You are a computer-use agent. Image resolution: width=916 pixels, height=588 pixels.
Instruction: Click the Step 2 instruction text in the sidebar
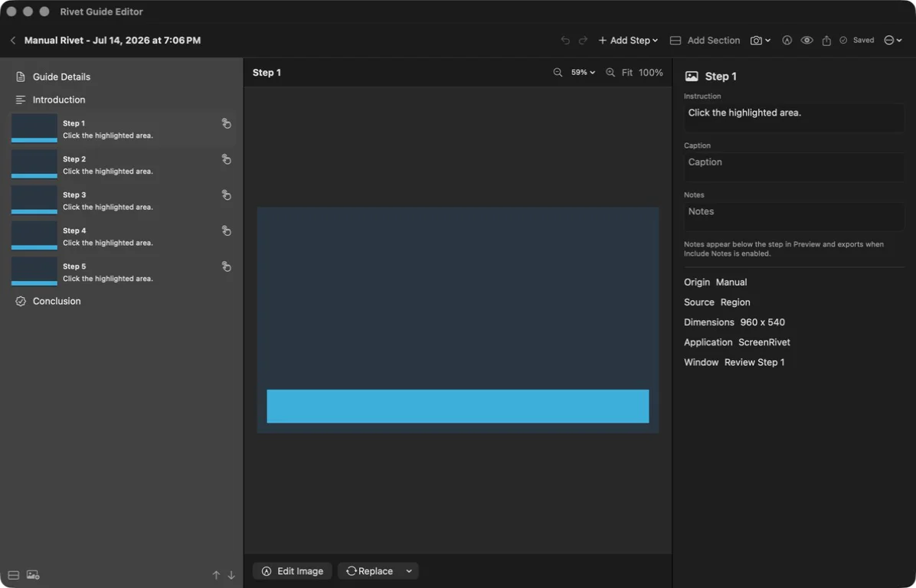coord(108,171)
